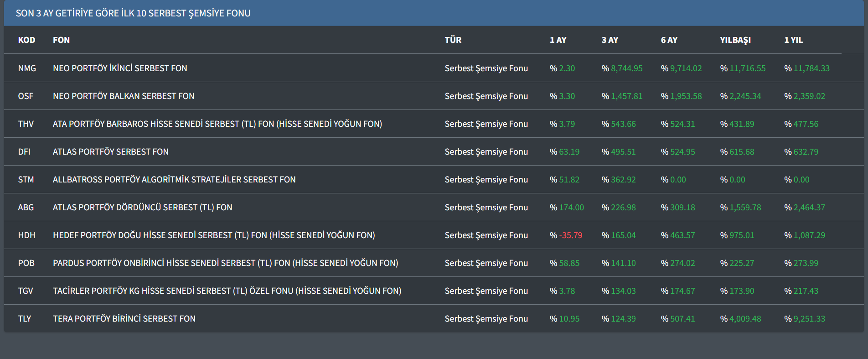
Task: Select the TÜR column header
Action: coord(453,40)
